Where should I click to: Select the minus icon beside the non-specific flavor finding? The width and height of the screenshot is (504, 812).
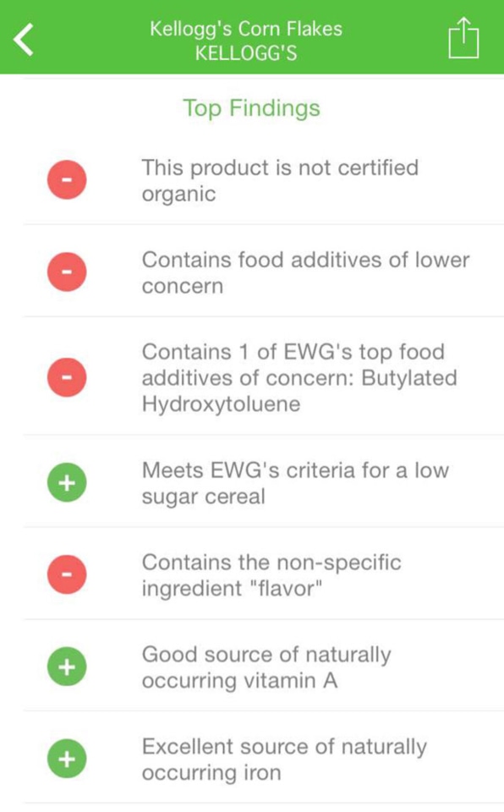67,574
